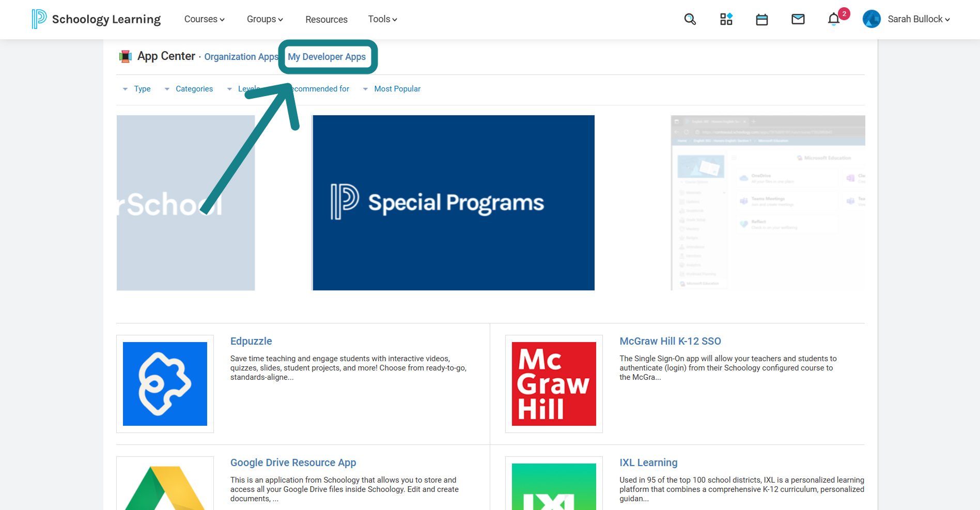Image resolution: width=980 pixels, height=510 pixels.
Task: Click the McGraw Hill app logo
Action: pyautogui.click(x=554, y=384)
